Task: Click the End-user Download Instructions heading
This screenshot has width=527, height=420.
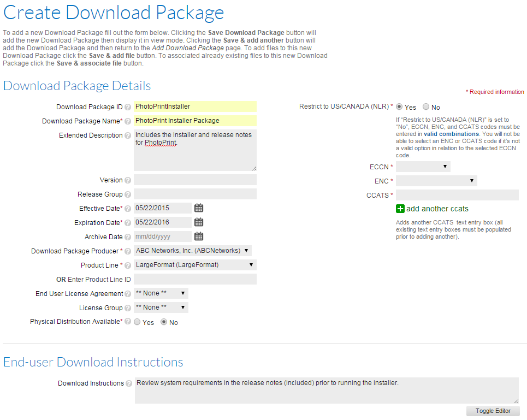Action: (93, 362)
